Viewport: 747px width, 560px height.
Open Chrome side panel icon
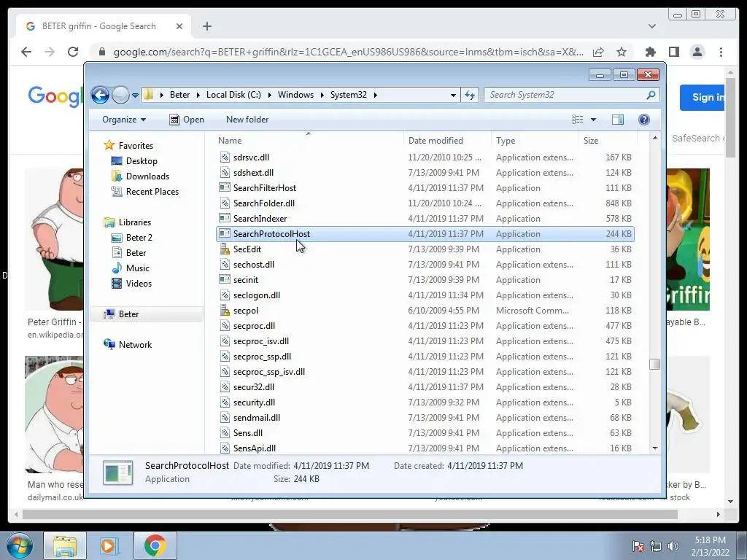tap(673, 52)
